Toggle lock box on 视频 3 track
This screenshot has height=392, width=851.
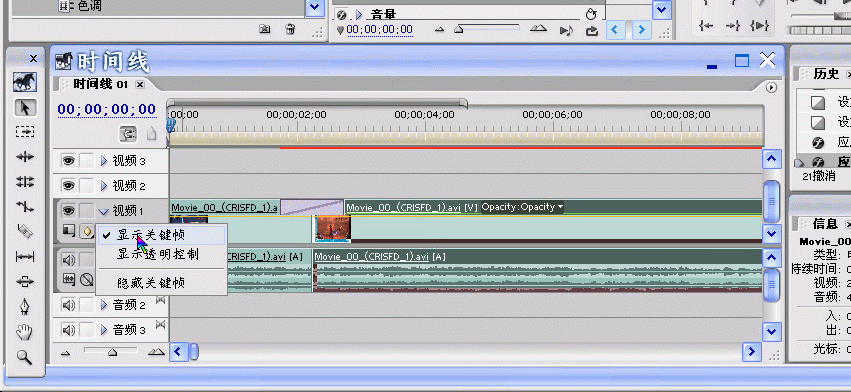point(86,161)
